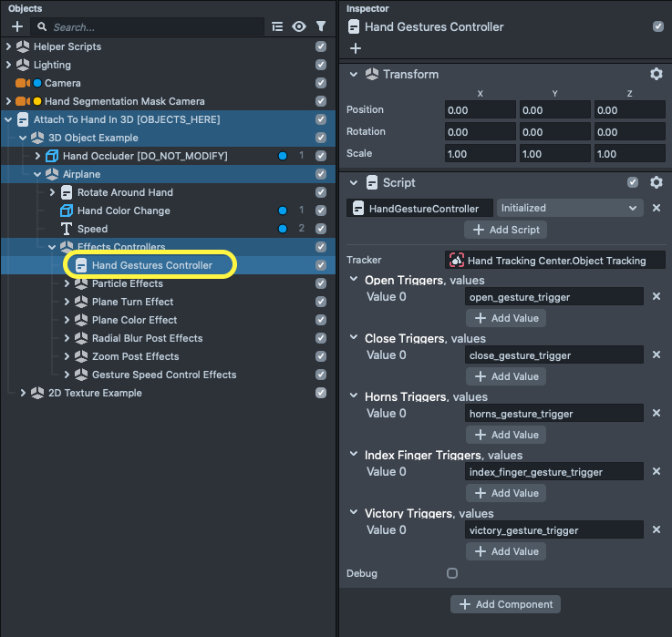Toggle the Script component enabled checkbox
The image size is (672, 637).
[634, 182]
